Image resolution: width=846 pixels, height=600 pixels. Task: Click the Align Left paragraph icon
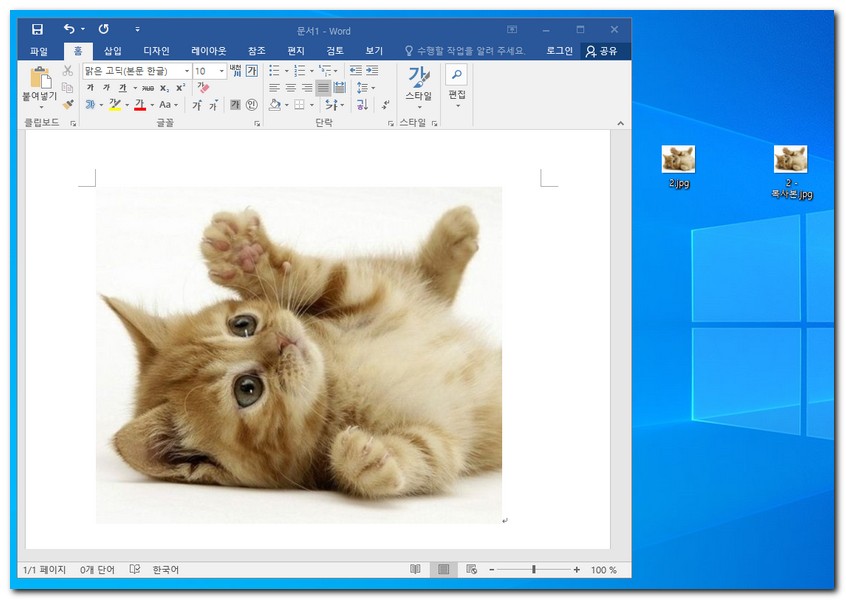pos(274,88)
